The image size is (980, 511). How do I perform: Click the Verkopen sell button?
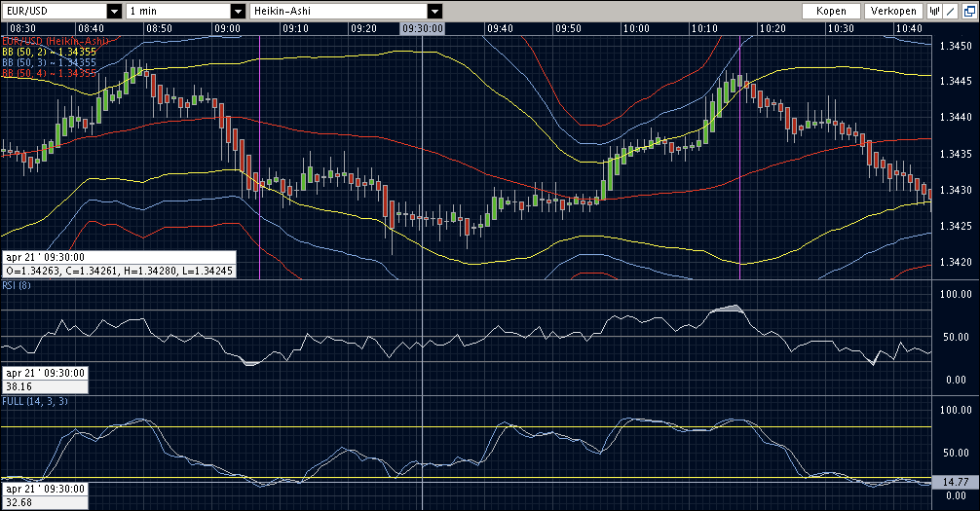pos(893,11)
